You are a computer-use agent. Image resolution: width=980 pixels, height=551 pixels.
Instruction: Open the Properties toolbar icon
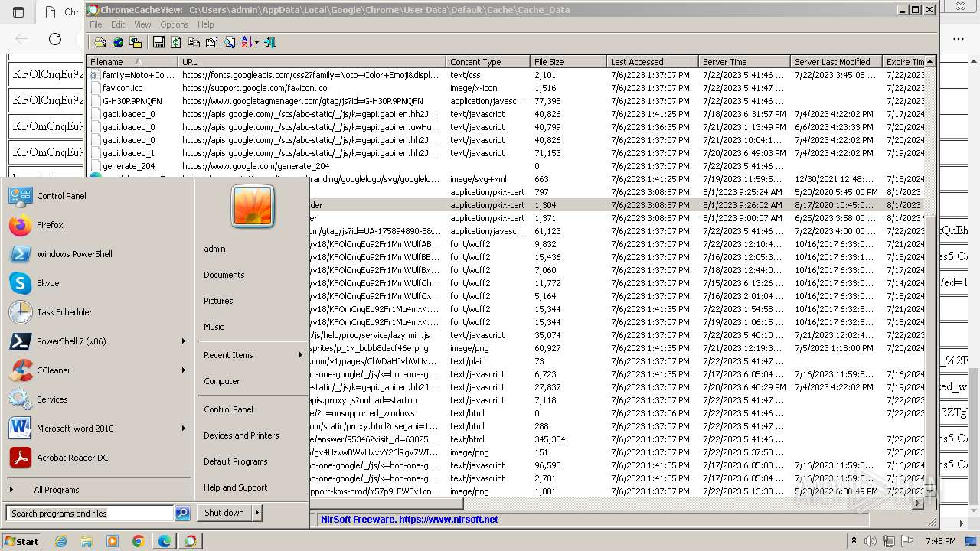(211, 43)
